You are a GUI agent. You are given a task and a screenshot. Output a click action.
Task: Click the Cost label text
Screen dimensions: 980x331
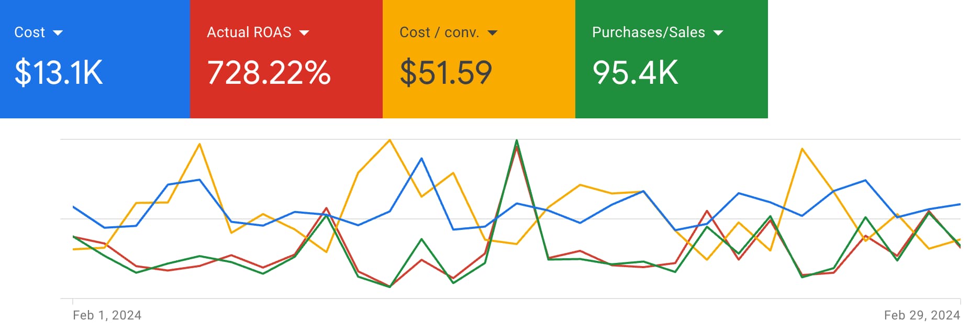pos(30,32)
